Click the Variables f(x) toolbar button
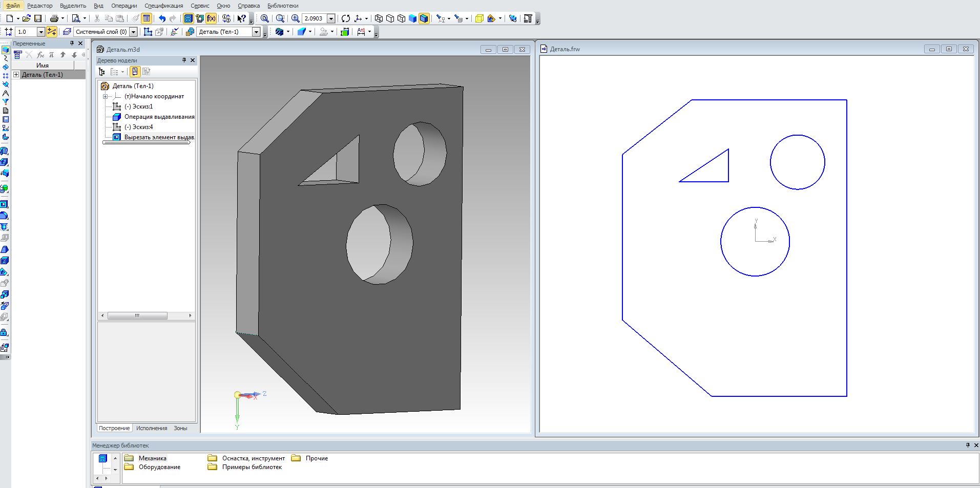The height and width of the screenshot is (488, 980). click(x=211, y=18)
